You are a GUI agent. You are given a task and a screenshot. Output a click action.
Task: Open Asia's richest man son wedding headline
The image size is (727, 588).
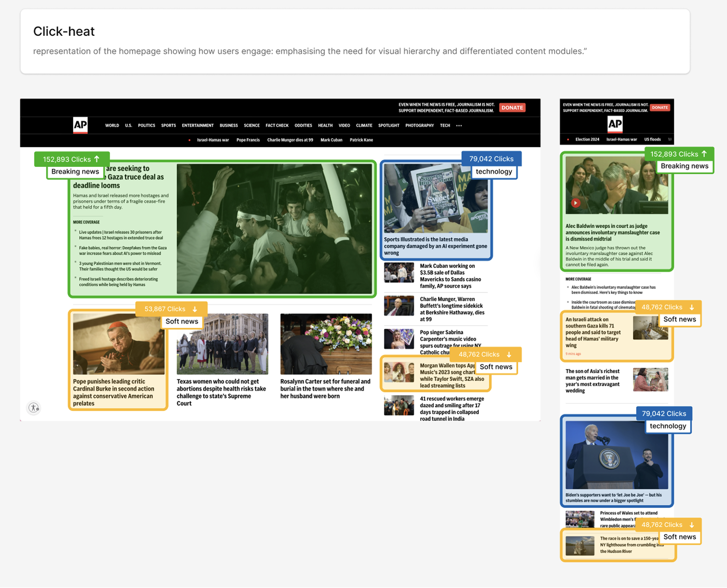point(592,381)
